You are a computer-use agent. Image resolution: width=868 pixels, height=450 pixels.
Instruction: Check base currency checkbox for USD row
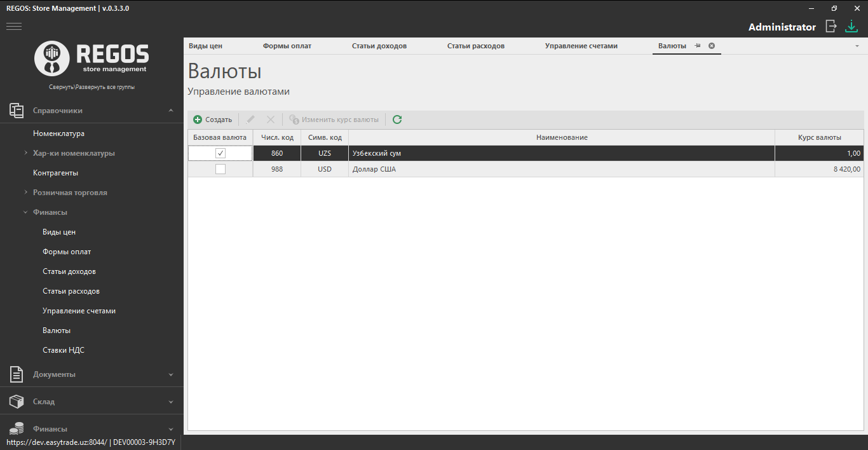click(220, 169)
